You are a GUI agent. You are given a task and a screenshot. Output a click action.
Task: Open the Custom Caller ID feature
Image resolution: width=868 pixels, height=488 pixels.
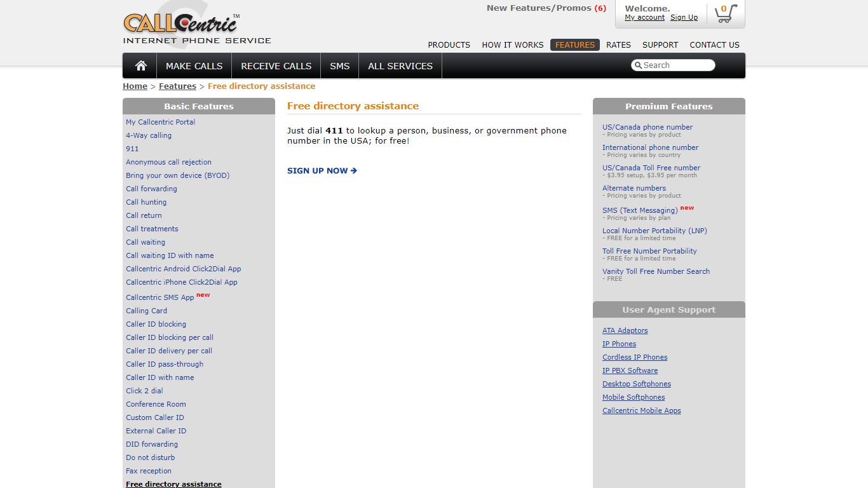click(155, 417)
